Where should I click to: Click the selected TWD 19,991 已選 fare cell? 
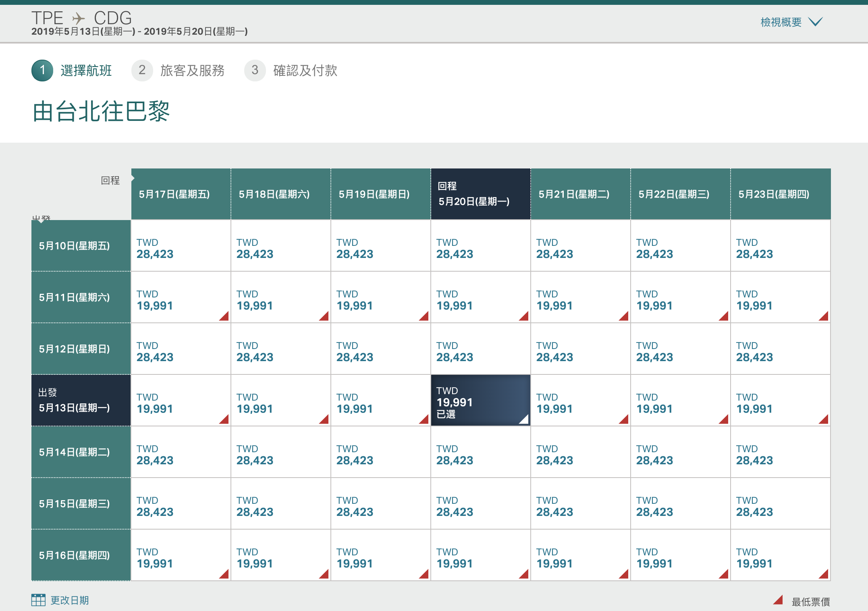click(x=480, y=401)
